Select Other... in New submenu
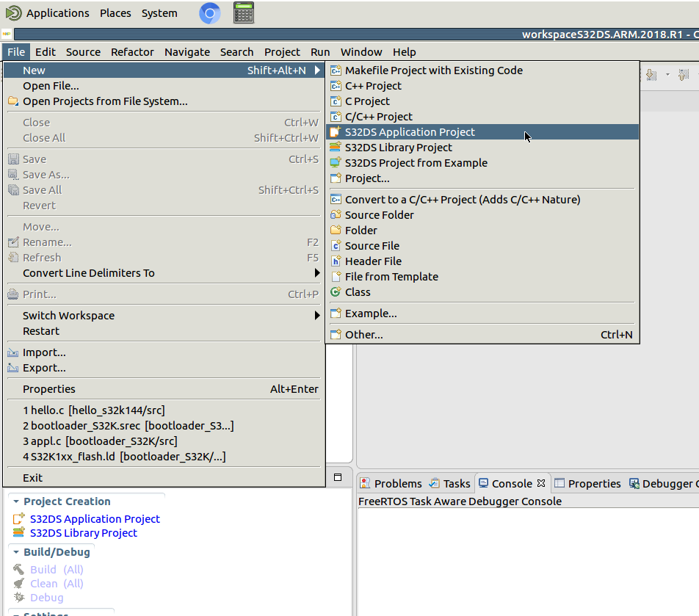 [x=483, y=335]
